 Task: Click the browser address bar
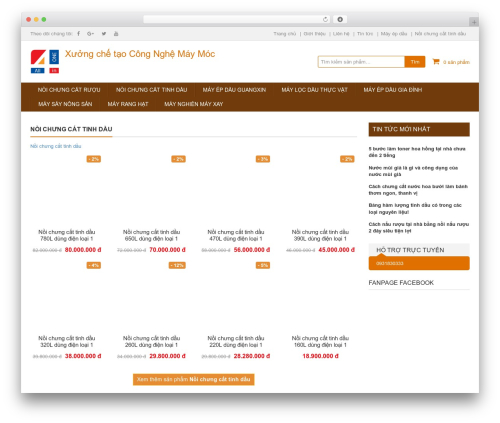pyautogui.click(x=237, y=20)
